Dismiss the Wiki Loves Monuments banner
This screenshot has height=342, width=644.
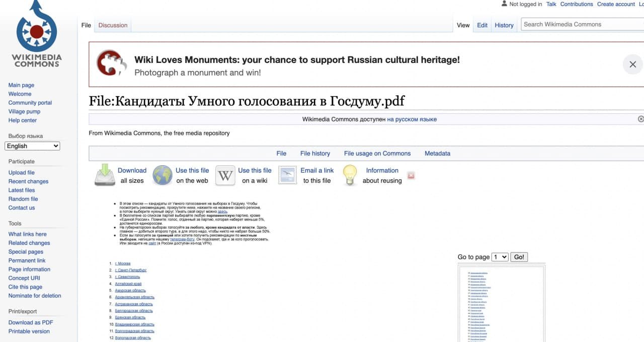(x=632, y=64)
